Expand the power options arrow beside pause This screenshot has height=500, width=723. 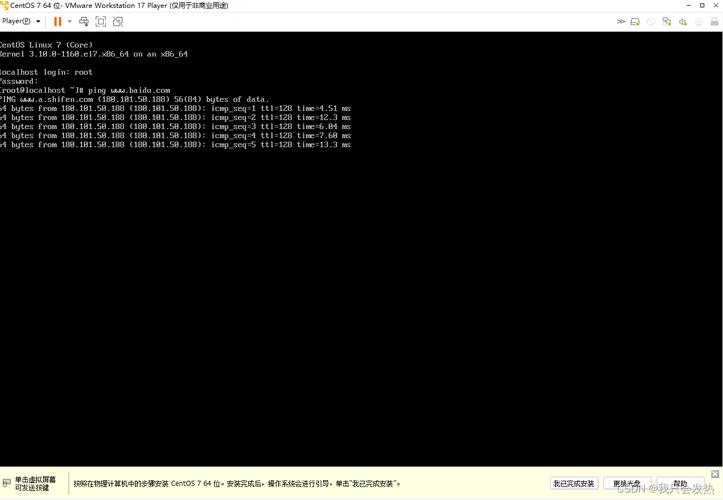click(x=70, y=21)
